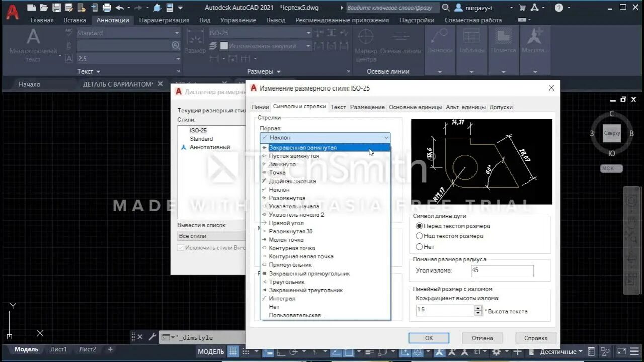Click the OK button
The image size is (644, 362).
(x=429, y=338)
